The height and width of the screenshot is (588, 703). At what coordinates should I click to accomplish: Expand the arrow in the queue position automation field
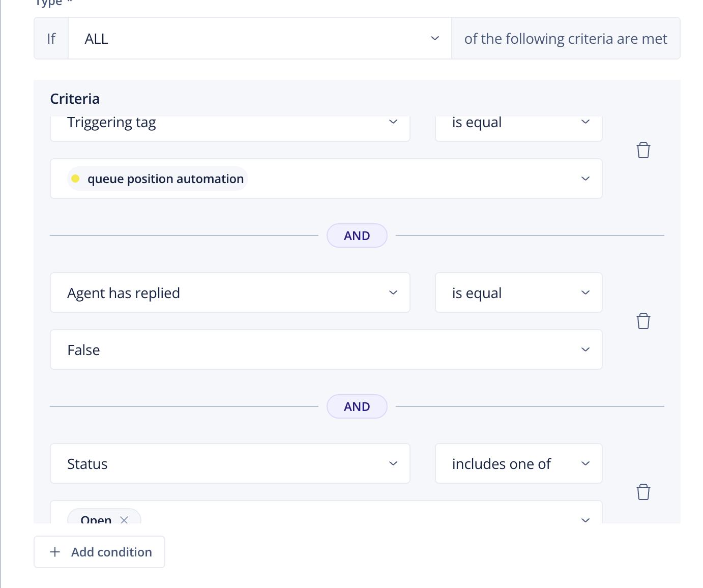(x=585, y=179)
